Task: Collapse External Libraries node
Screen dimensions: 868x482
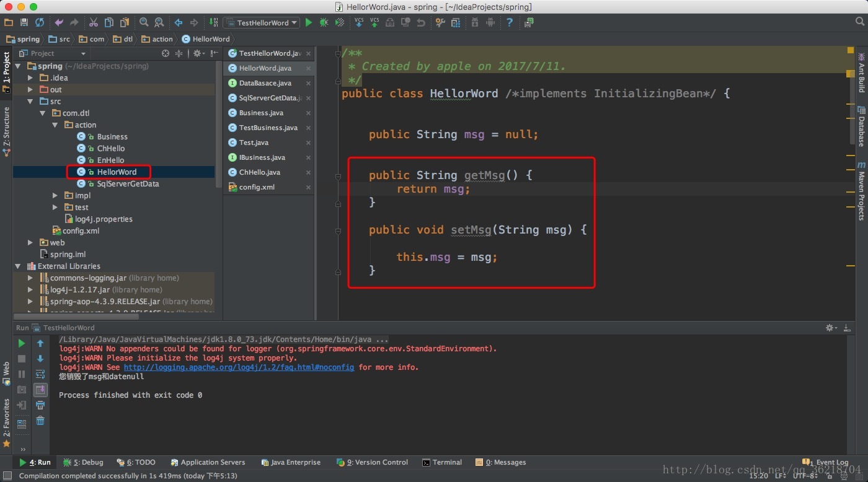Action: (18, 266)
